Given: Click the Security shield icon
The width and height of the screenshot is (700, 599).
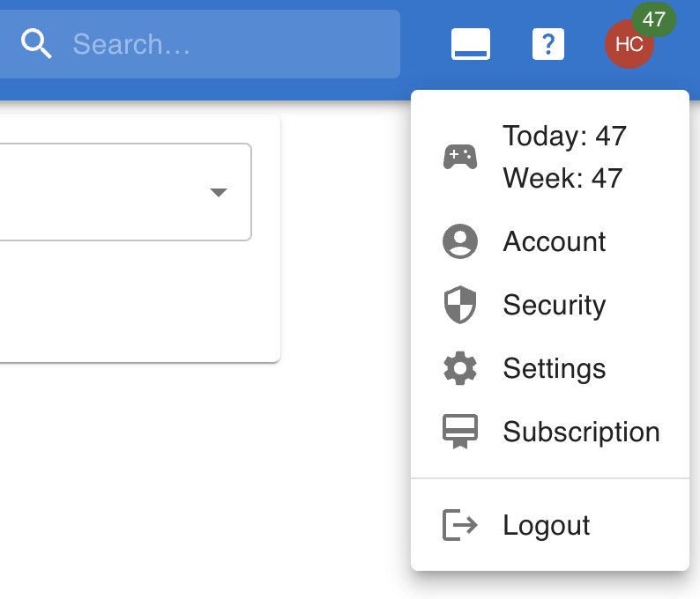Looking at the screenshot, I should click(x=459, y=305).
